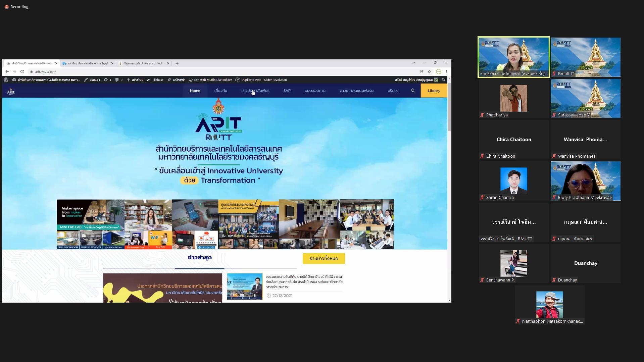Click the GARDEN ROOM tile
The width and height of the screenshot is (644, 362).
click(x=113, y=240)
